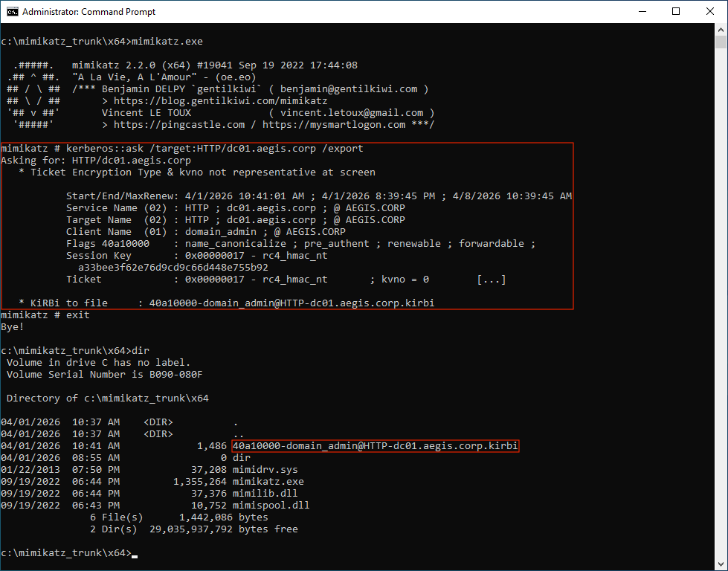This screenshot has width=728, height=571.
Task: Click the Command Prompt title bar icon
Action: point(12,12)
